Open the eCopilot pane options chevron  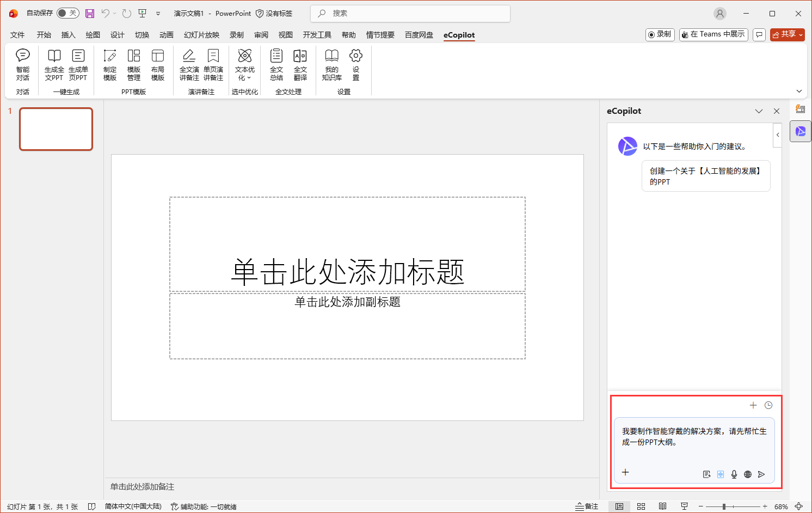pos(759,111)
